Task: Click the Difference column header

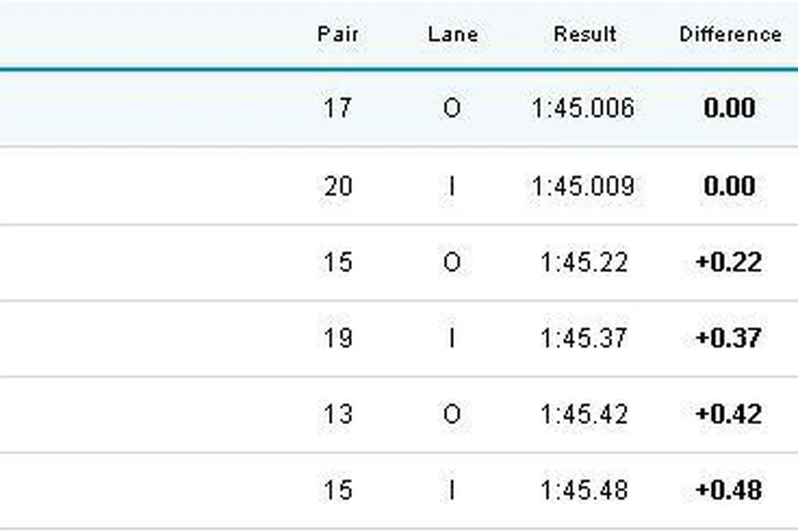Action: point(730,34)
